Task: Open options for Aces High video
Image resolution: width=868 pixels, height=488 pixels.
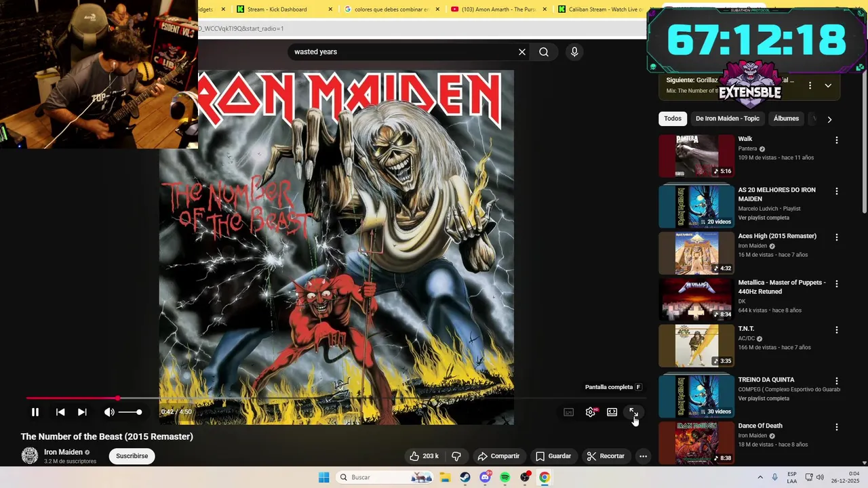Action: [836, 237]
